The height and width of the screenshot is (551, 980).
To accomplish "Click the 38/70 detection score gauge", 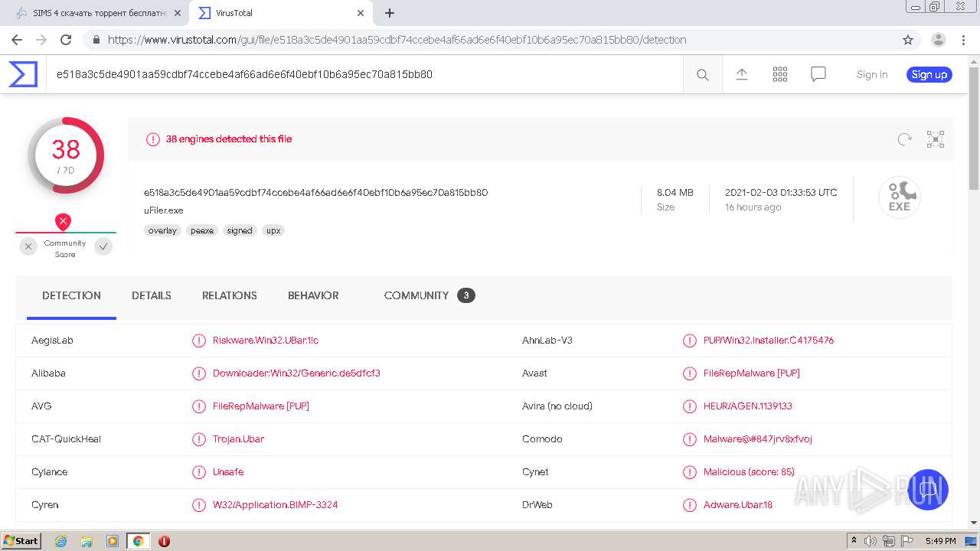I will coord(66,155).
